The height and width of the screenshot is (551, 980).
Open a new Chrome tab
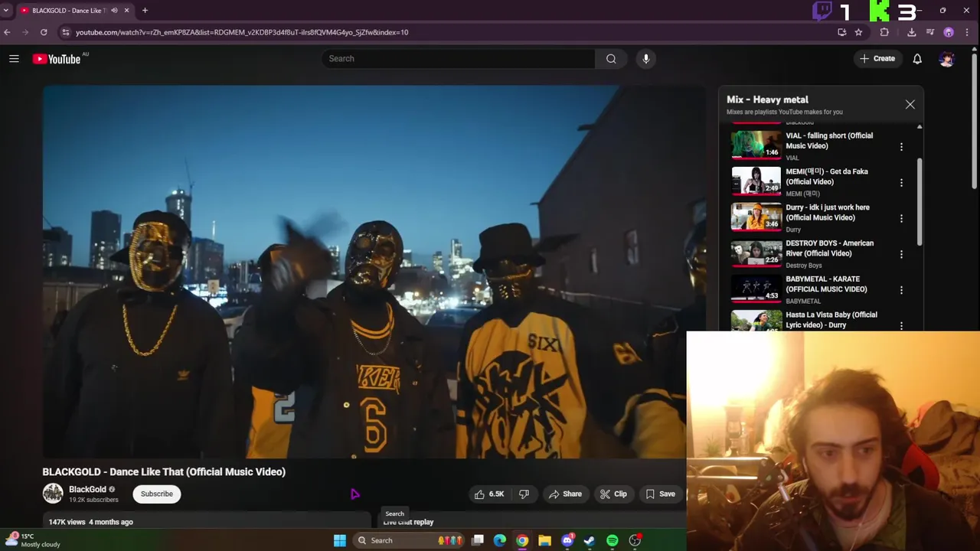(145, 11)
